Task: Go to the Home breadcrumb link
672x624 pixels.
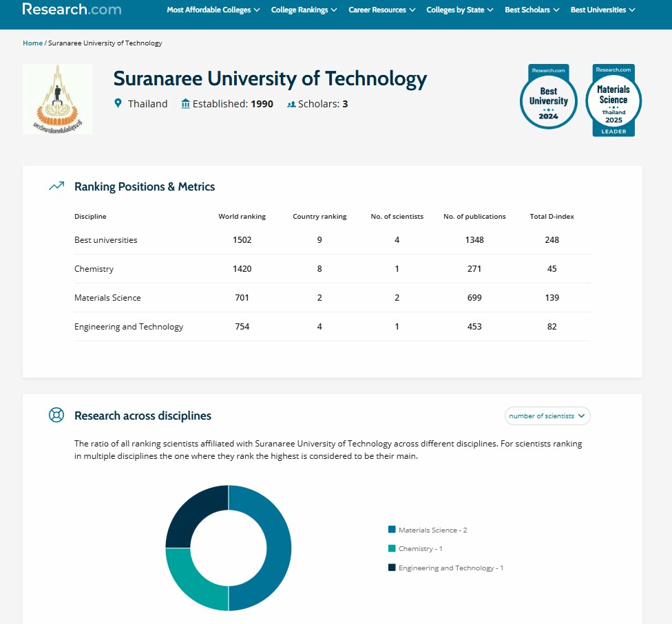Action: pyautogui.click(x=32, y=43)
